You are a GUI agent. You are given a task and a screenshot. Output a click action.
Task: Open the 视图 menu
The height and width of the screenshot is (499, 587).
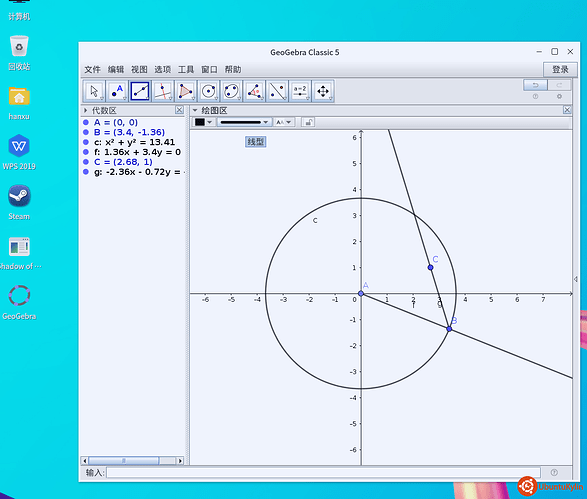139,70
